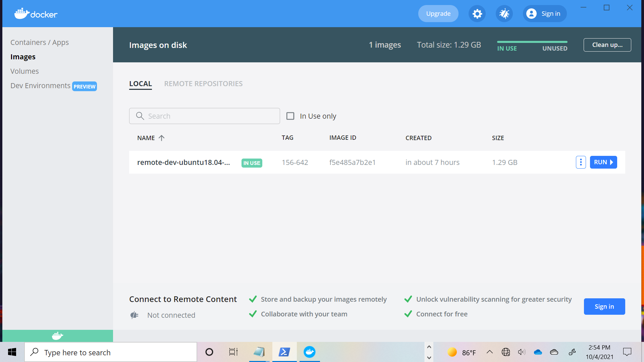Click the Clean up... button

607,45
